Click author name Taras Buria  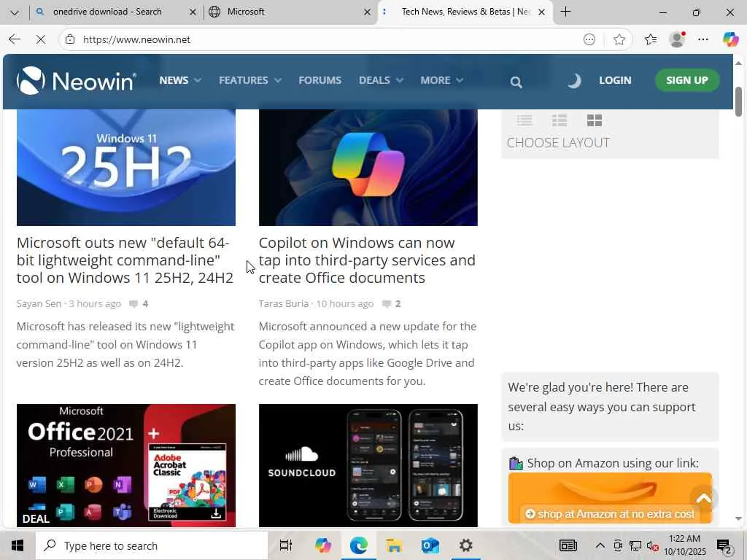click(284, 304)
